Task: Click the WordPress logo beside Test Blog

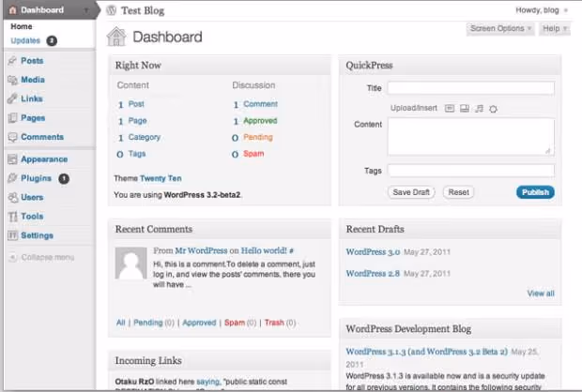Action: 112,10
